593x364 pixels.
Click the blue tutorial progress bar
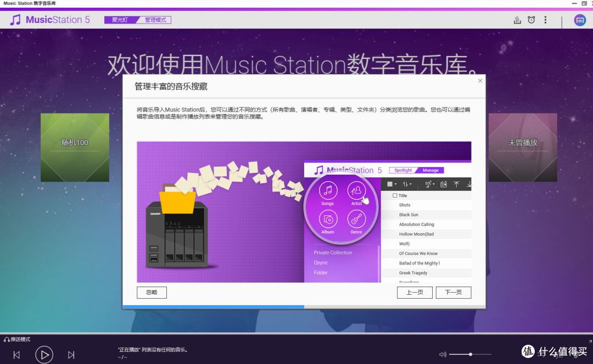(x=213, y=306)
